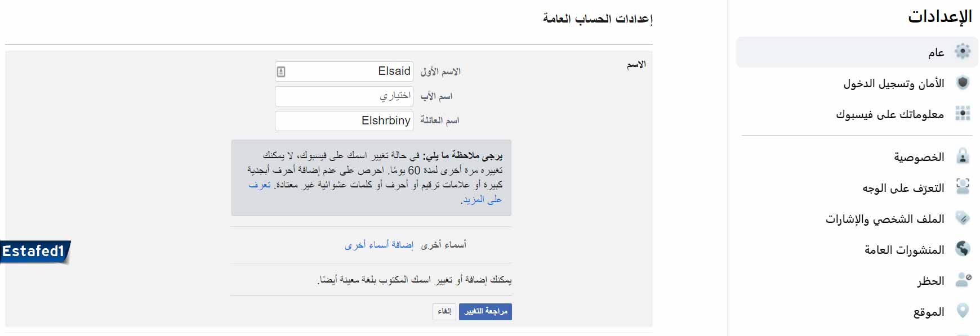
Task: Click the General settings gear icon
Action: (x=963, y=52)
